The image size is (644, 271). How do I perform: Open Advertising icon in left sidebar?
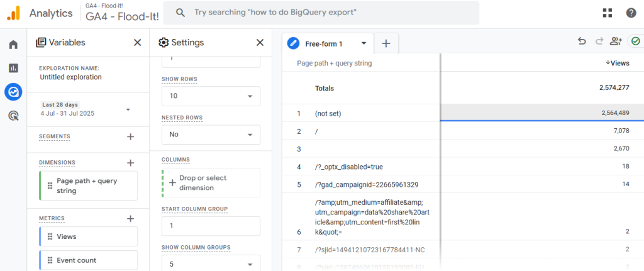point(13,116)
